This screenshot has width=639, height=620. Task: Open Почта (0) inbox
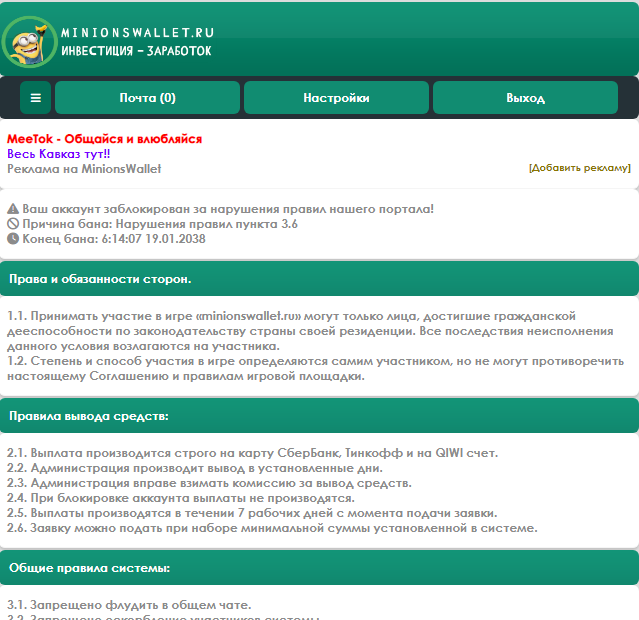tap(147, 98)
